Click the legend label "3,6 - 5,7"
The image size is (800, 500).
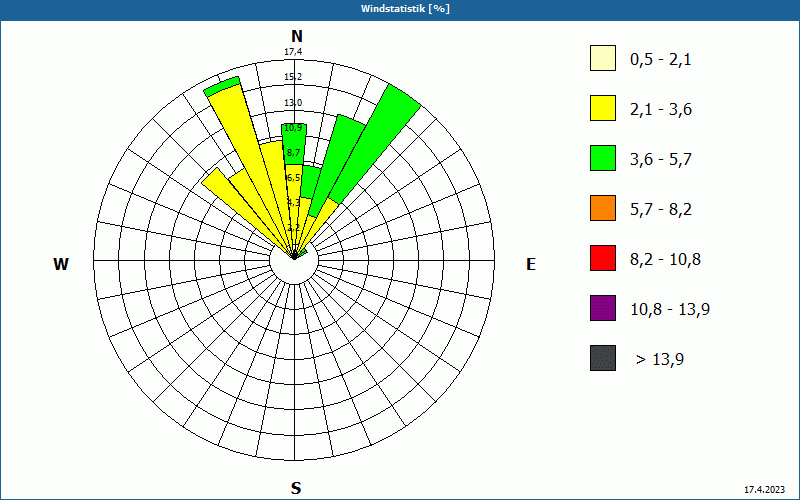coord(661,160)
